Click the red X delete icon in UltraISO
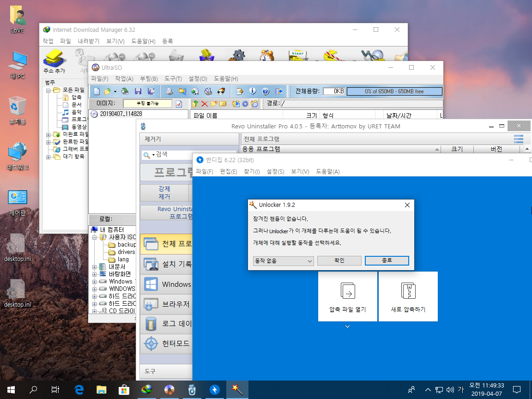Screen dimensions: 532x399 point(205,103)
